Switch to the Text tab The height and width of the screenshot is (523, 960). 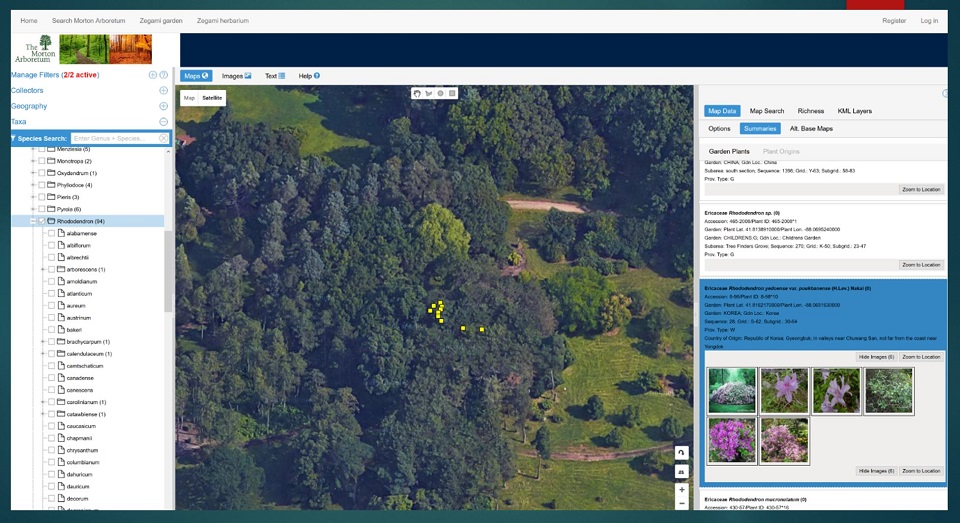[275, 76]
